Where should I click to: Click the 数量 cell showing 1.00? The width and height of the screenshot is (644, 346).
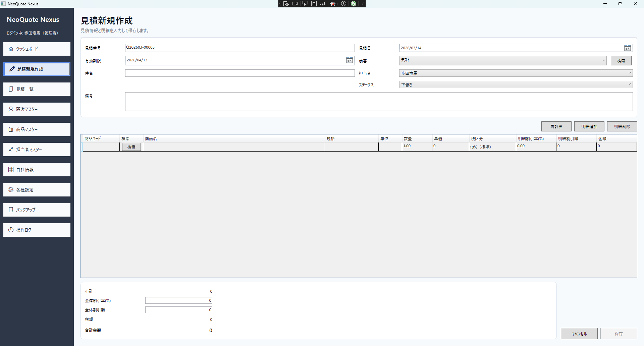(x=417, y=147)
